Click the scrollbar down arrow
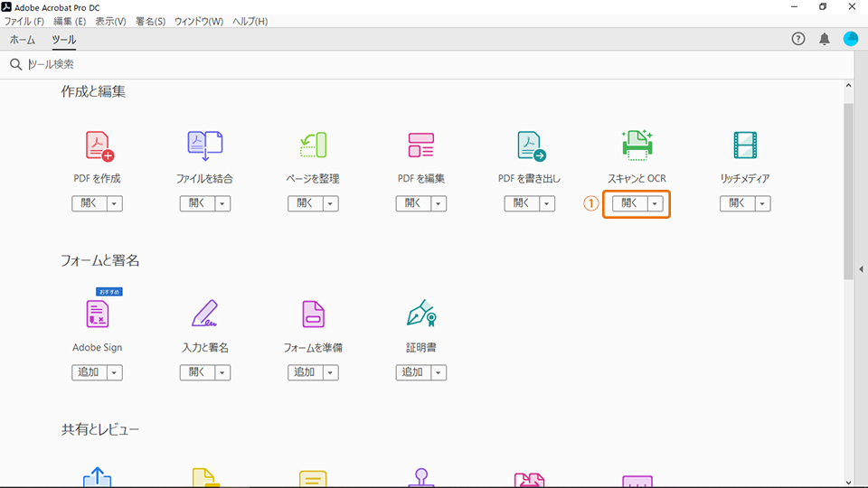868x488 pixels. 849,483
